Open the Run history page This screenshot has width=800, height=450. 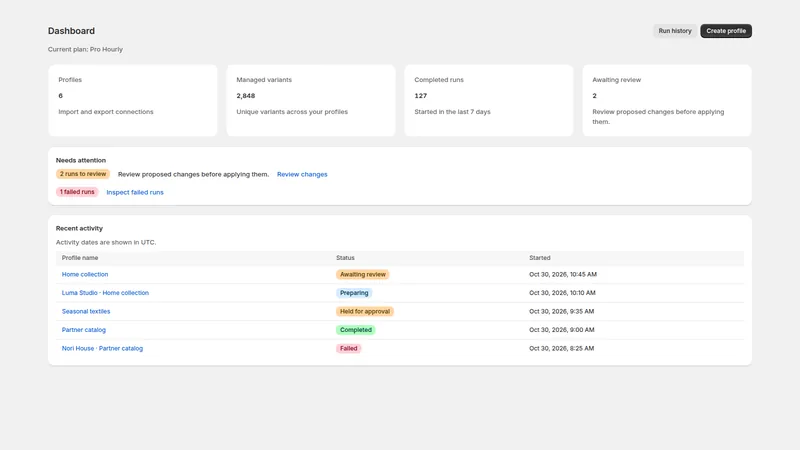[674, 31]
